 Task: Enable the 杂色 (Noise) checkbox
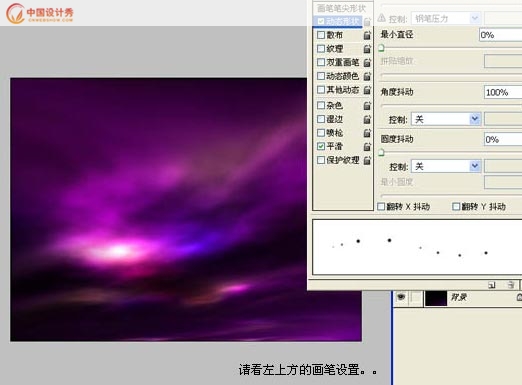coord(321,105)
